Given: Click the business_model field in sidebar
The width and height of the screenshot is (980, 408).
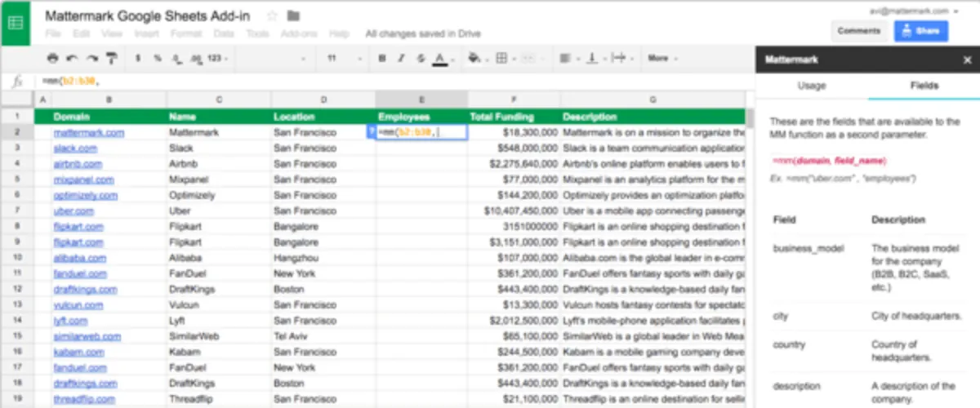Looking at the screenshot, I should pyautogui.click(x=808, y=248).
